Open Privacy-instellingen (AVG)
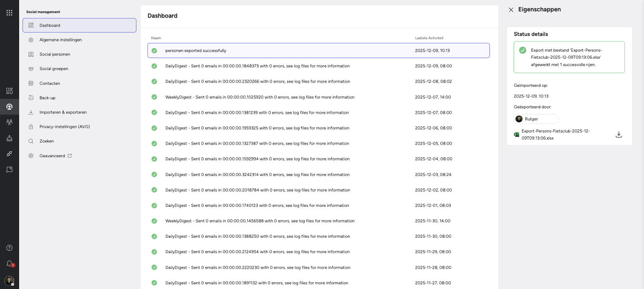 (x=79, y=127)
